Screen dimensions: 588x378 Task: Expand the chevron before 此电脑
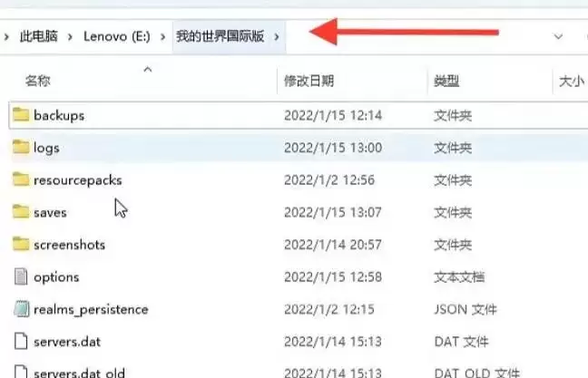[6, 37]
